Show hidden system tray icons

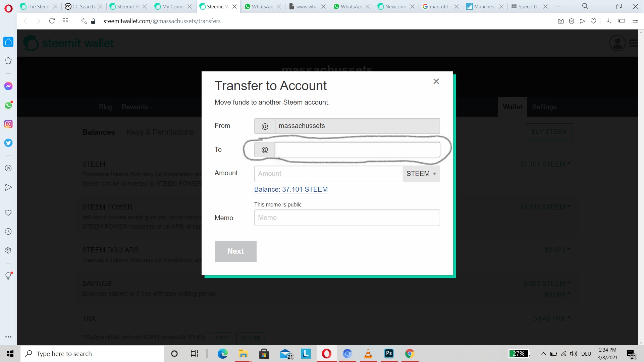543,354
